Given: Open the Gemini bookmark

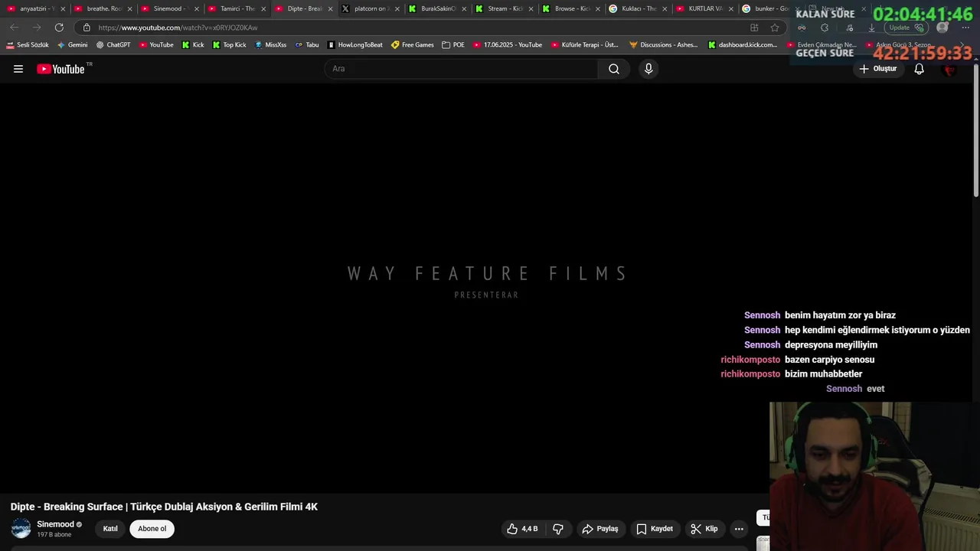Looking at the screenshot, I should pos(72,45).
